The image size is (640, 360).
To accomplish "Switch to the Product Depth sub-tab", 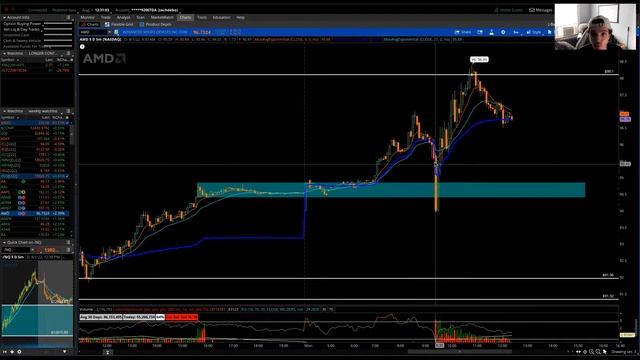I will (x=156, y=24).
